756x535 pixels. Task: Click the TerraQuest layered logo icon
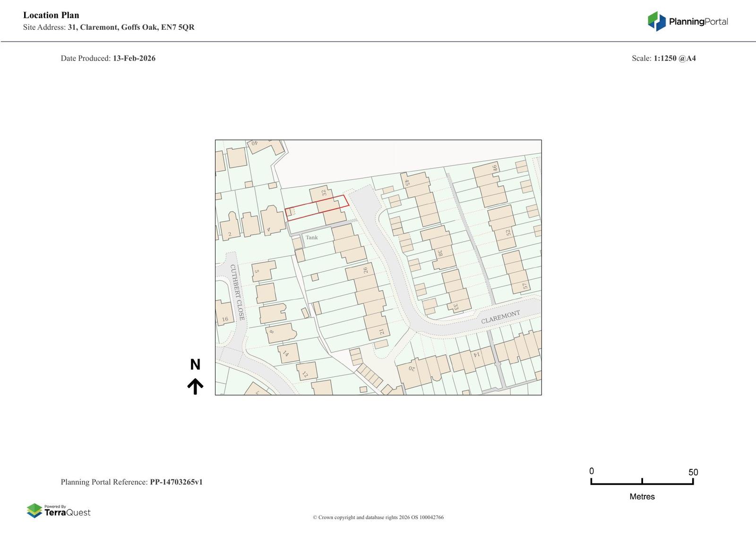[x=34, y=510]
